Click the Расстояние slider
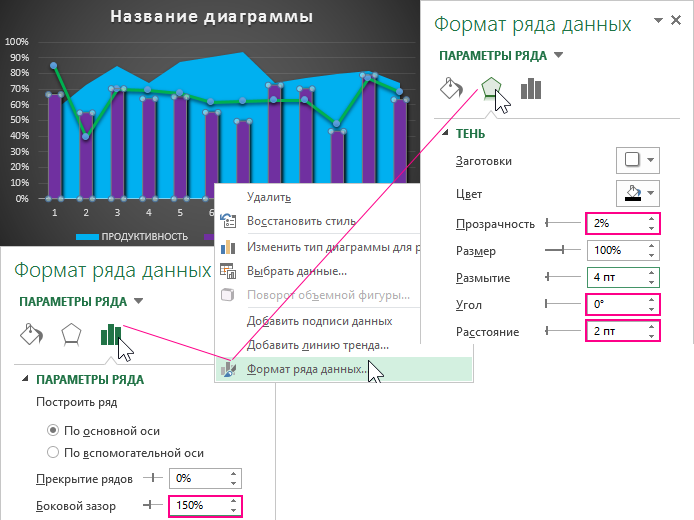The image size is (694, 520). point(563,331)
